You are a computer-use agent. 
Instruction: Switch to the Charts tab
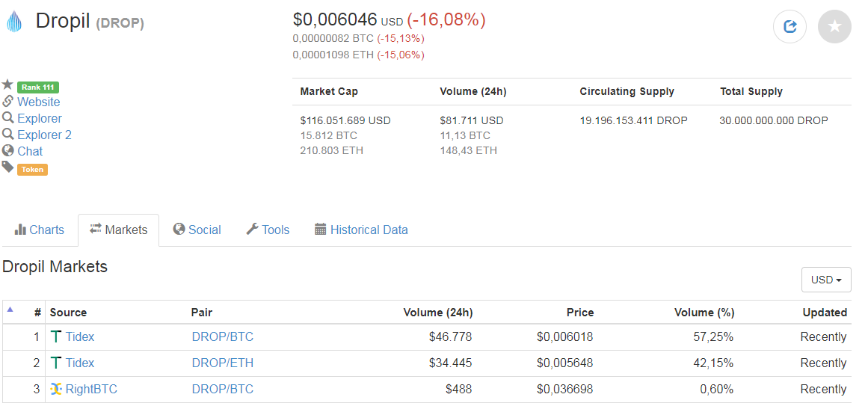coord(40,230)
